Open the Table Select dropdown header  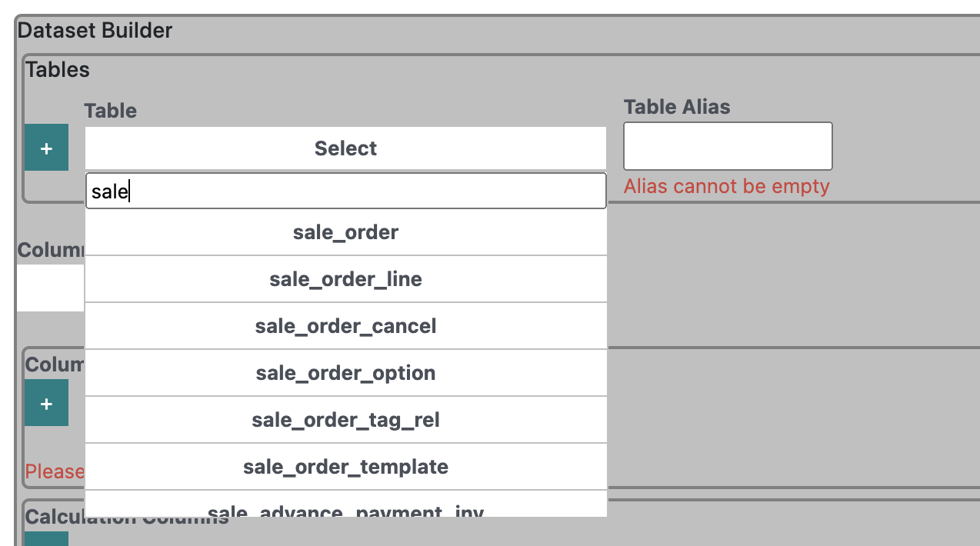click(345, 148)
